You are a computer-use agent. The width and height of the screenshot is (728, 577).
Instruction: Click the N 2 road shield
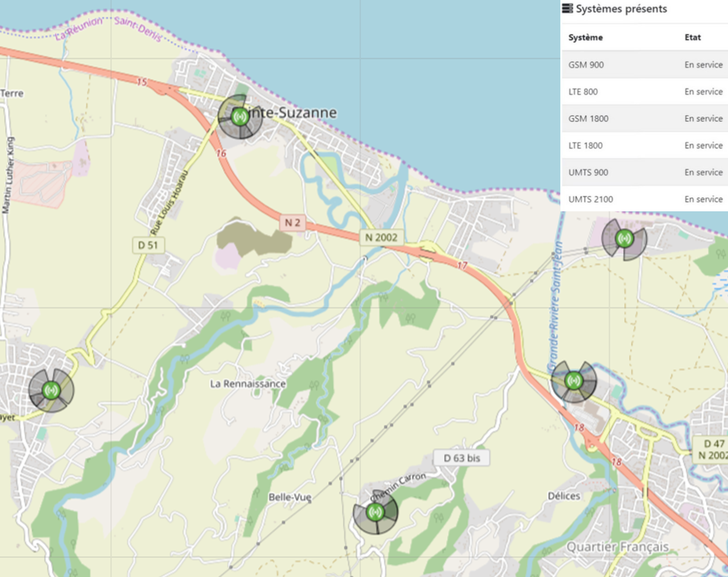click(292, 223)
